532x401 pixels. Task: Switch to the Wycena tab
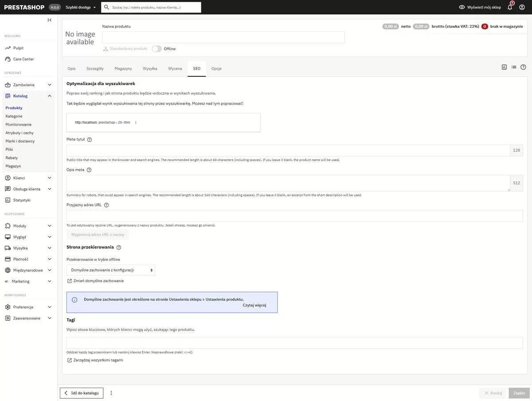(175, 69)
